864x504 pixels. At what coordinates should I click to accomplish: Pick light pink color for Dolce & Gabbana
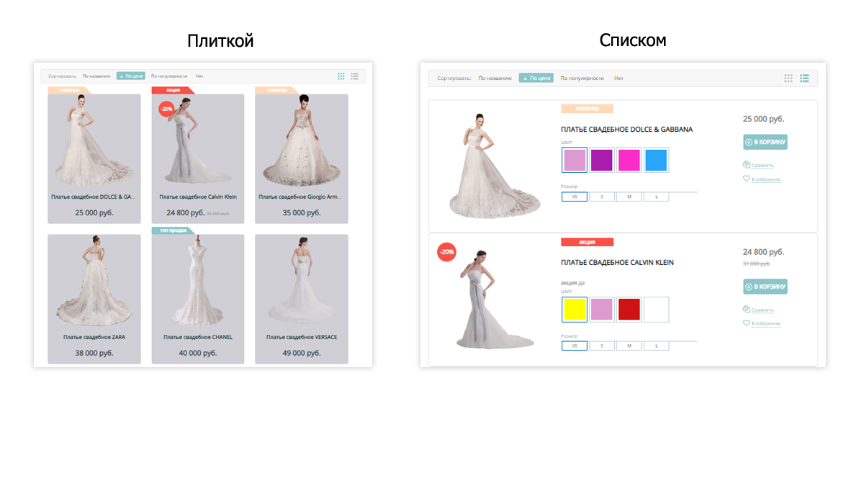[575, 160]
